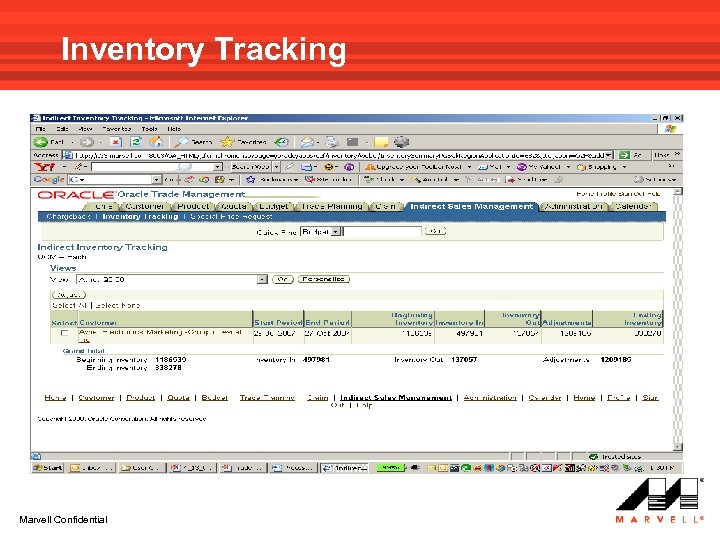720x540 pixels.
Task: Click the Go button beside Quick Find
Action: pos(435,231)
